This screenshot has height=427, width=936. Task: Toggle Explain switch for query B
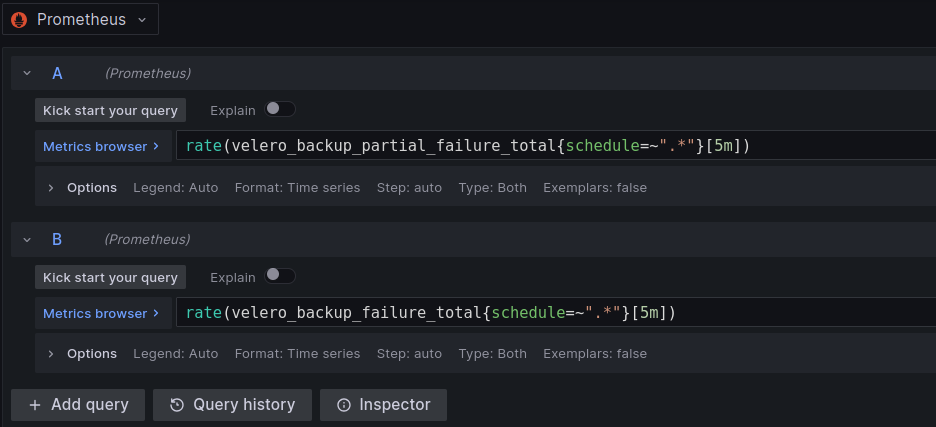pos(280,275)
